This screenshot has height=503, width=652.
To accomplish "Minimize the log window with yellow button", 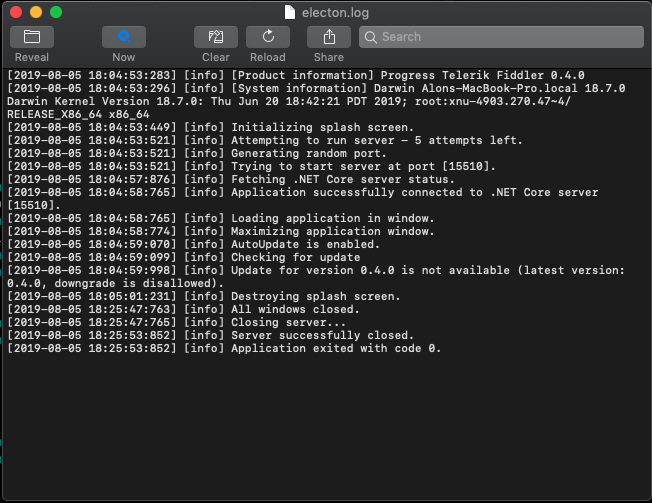I will point(36,12).
